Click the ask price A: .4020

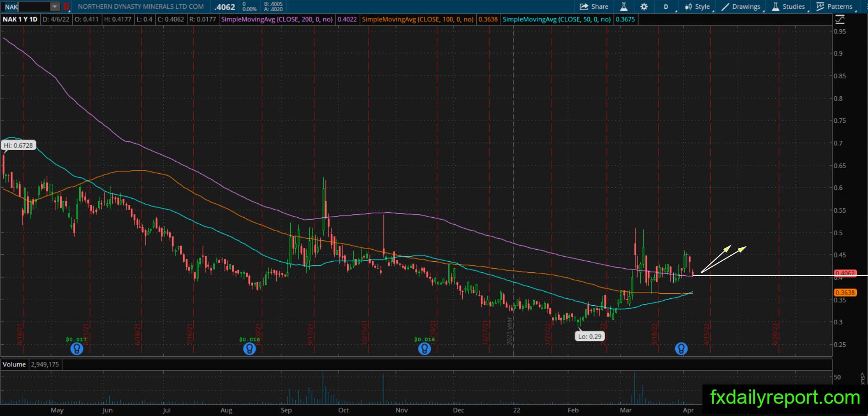(x=273, y=9)
